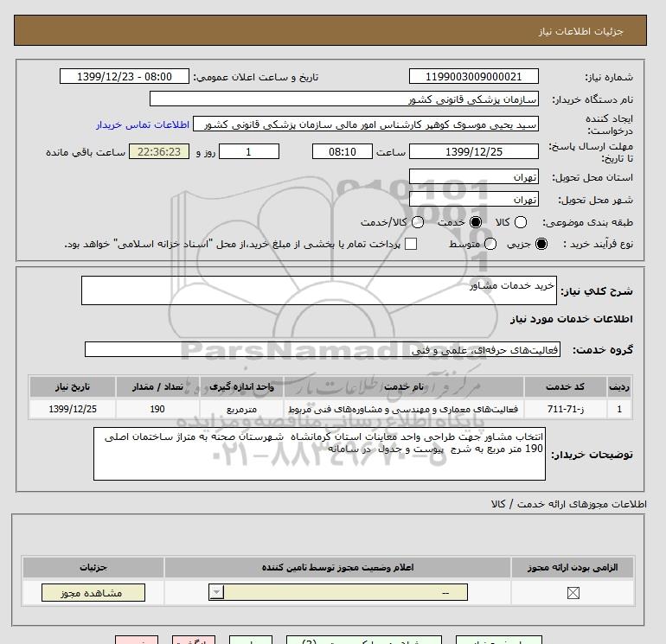Click the اعلام وضعیت مجوز توسط تامین کننده header
Screen dimensions: 666x644
click(x=337, y=567)
